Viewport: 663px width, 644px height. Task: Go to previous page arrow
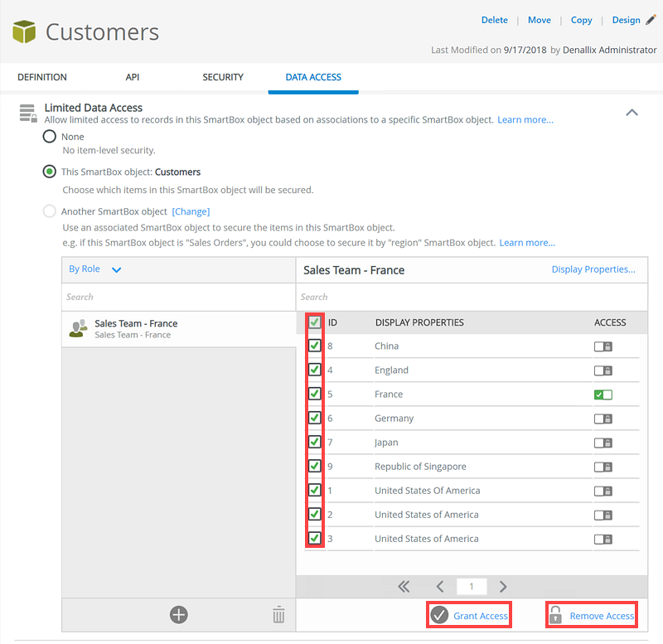[x=440, y=587]
